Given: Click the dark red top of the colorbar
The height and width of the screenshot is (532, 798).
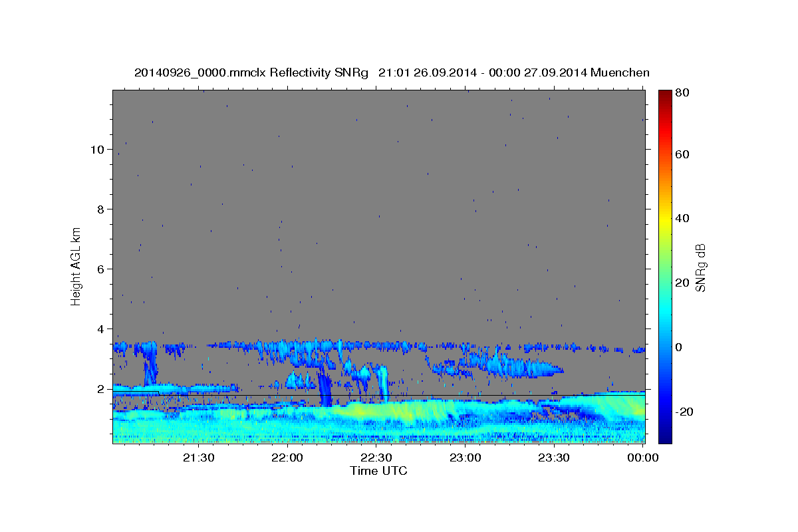Looking at the screenshot, I should [x=664, y=96].
